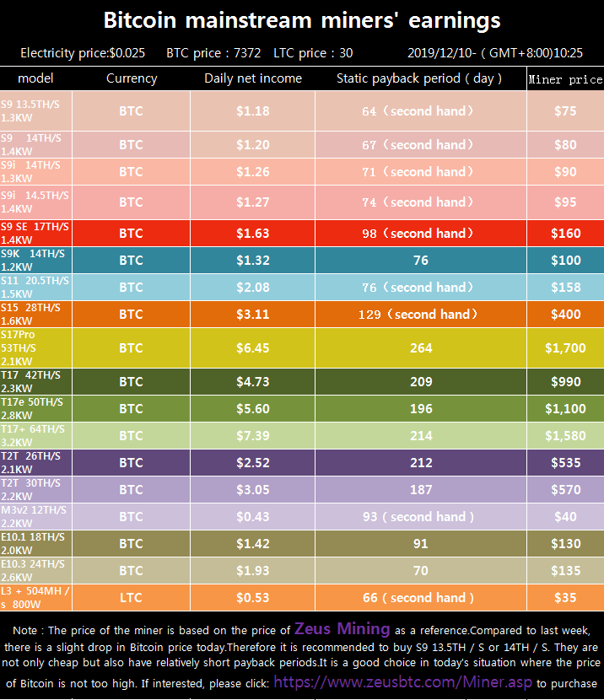Click the $0.43 daily net income cell
The width and height of the screenshot is (604, 700).
coord(252,517)
